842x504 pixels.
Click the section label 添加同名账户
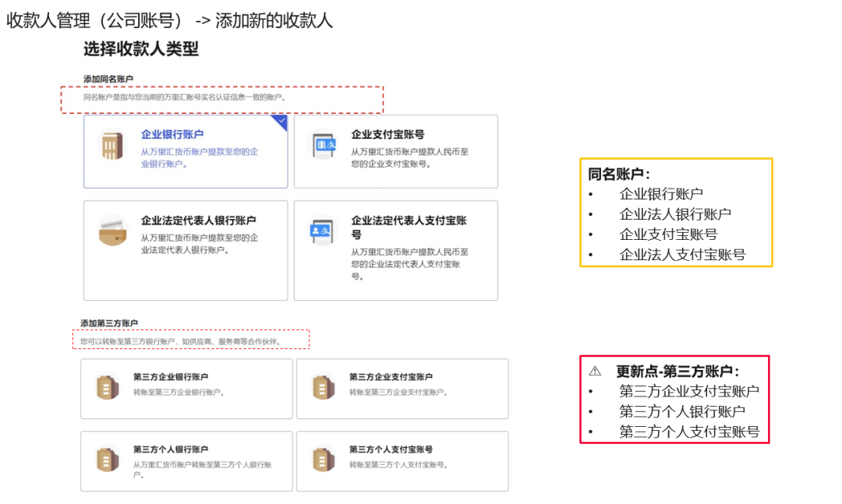[x=108, y=79]
